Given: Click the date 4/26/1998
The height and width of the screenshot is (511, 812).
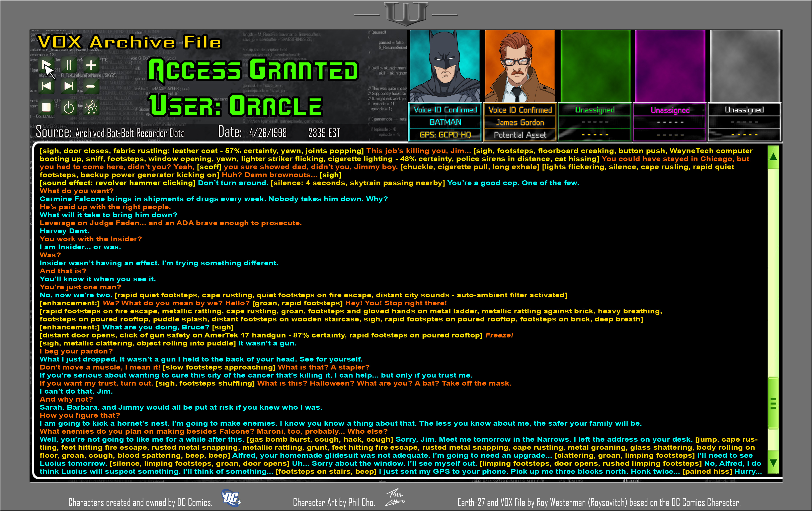Looking at the screenshot, I should coord(268,133).
